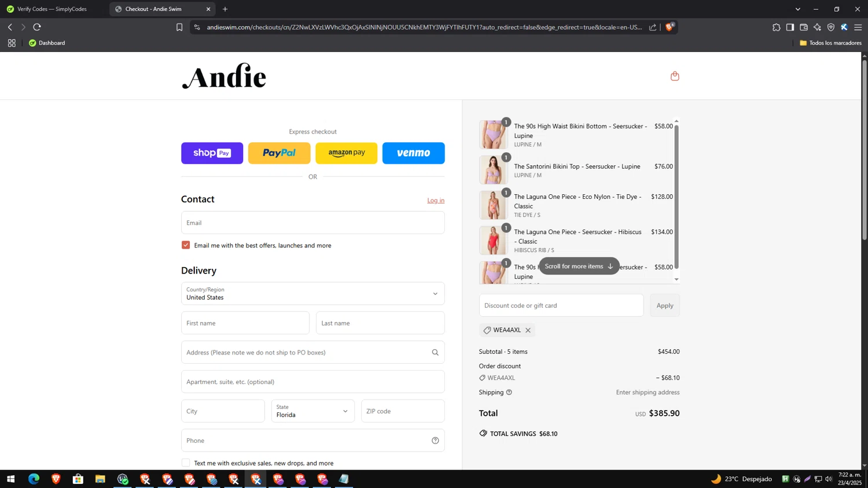Focus the Discount code or gift card field
868x488 pixels.
561,305
